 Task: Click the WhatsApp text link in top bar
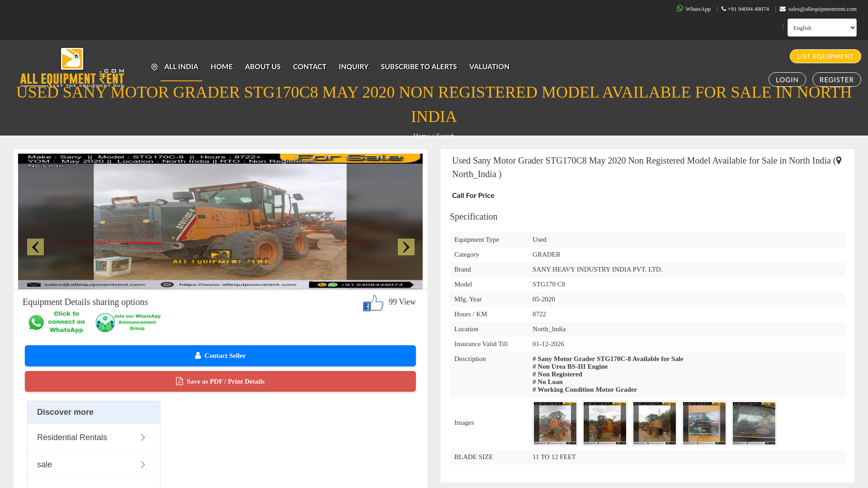pyautogui.click(x=698, y=9)
